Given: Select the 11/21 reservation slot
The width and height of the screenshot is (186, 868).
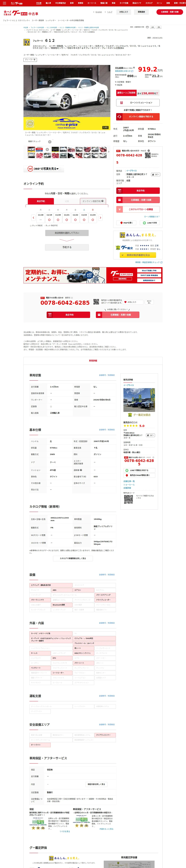Looking at the screenshot, I should [67, 218].
